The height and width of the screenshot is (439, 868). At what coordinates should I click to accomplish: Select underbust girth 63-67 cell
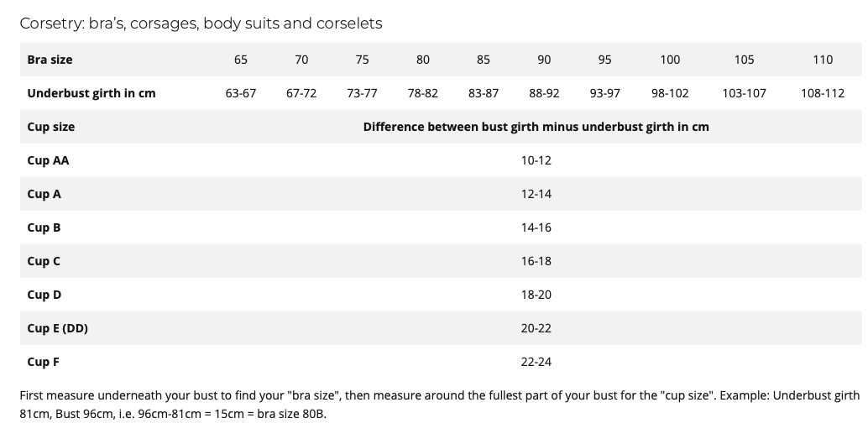coord(241,93)
